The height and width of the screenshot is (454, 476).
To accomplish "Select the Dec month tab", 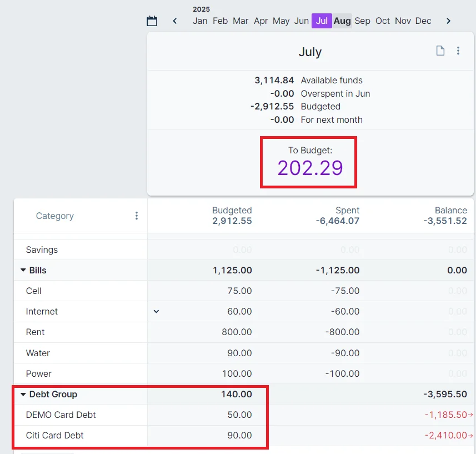I will [x=423, y=21].
